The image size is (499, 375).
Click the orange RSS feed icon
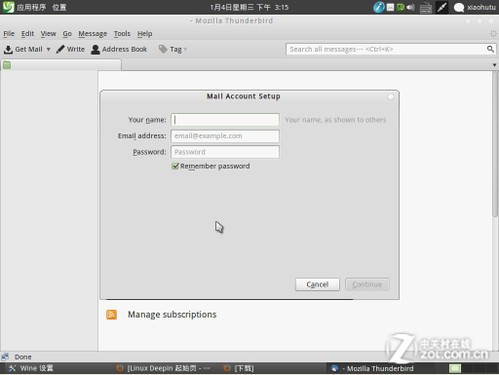pos(111,314)
